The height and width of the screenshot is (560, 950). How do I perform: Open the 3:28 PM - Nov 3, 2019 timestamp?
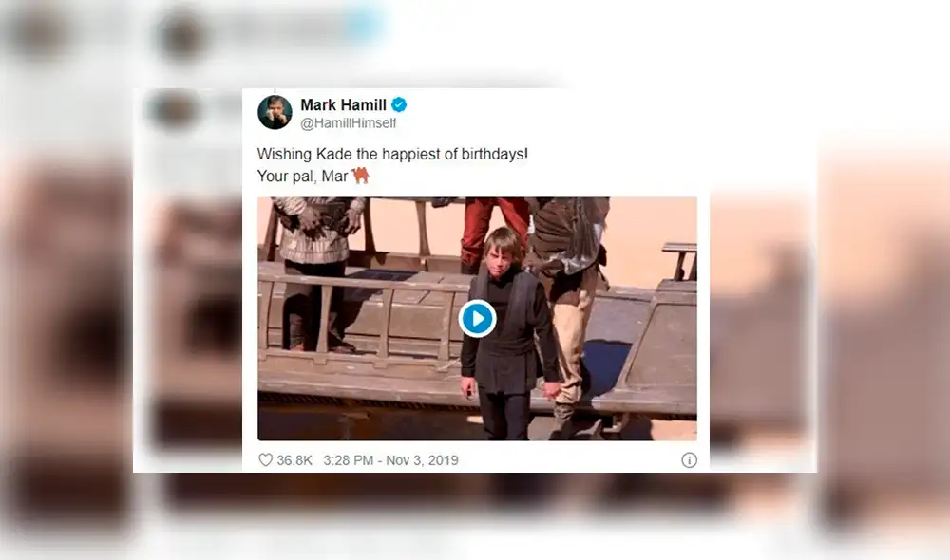pos(390,460)
